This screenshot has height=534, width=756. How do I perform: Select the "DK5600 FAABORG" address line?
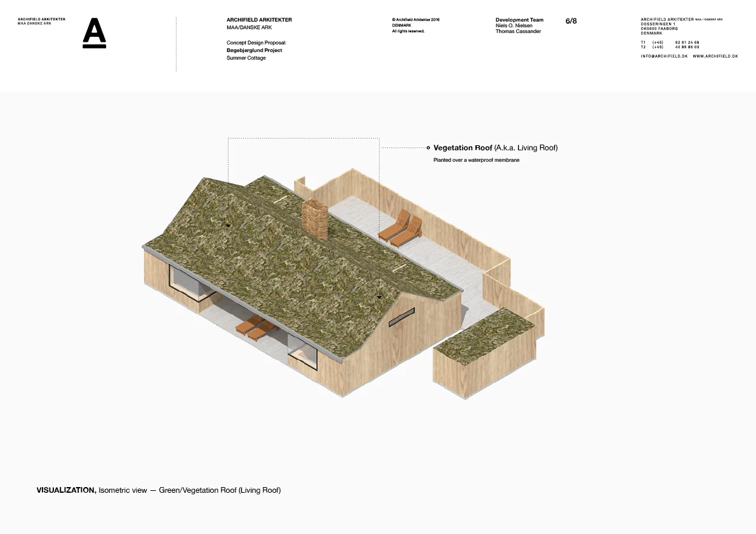click(659, 29)
